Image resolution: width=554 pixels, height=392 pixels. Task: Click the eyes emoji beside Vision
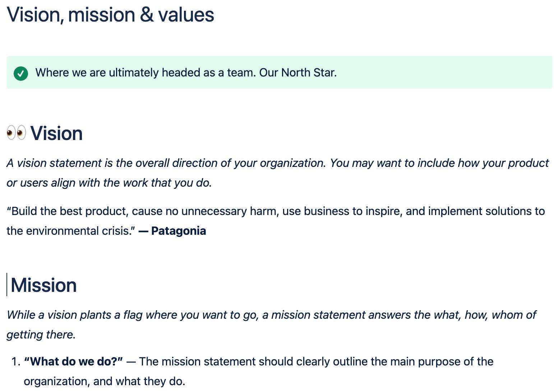coord(16,133)
